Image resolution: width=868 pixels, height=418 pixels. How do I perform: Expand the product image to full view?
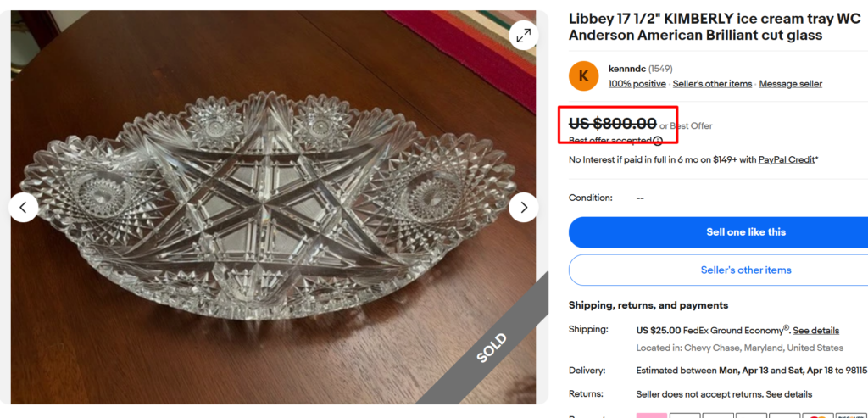tap(524, 35)
